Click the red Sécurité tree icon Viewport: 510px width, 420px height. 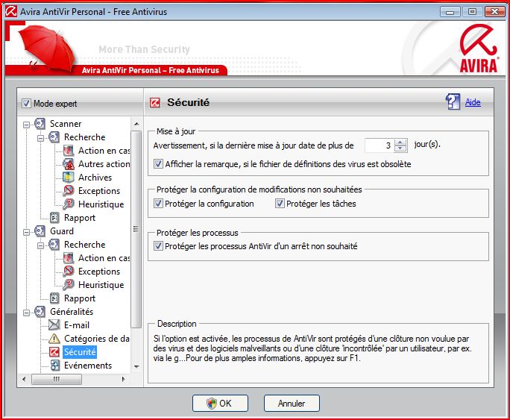pyautogui.click(x=54, y=352)
